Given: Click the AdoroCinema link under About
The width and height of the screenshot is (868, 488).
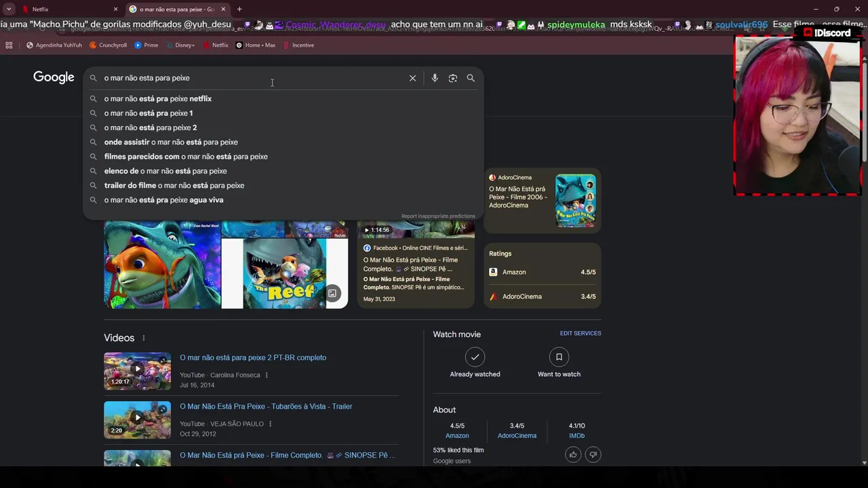Looking at the screenshot, I should pyautogui.click(x=517, y=436).
